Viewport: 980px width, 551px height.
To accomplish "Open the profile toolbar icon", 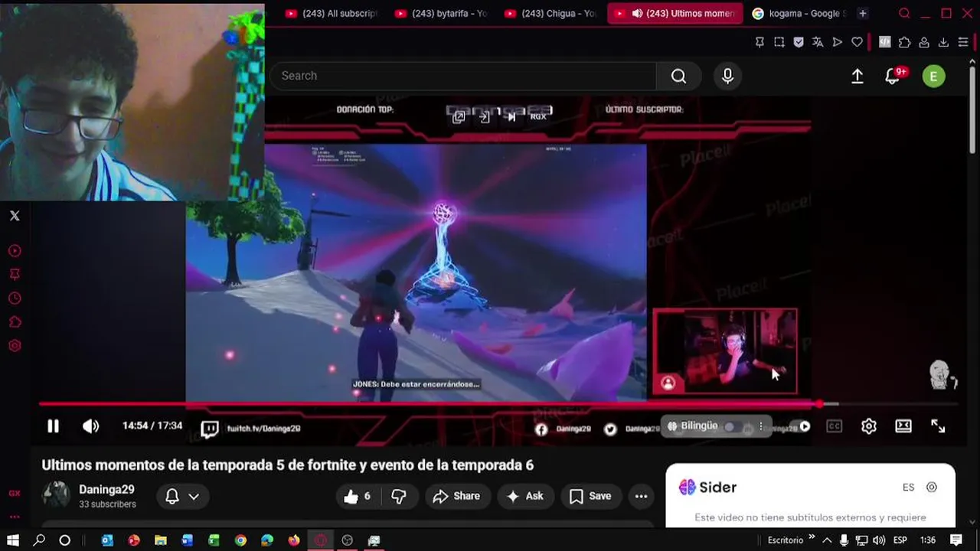I will [x=924, y=42].
